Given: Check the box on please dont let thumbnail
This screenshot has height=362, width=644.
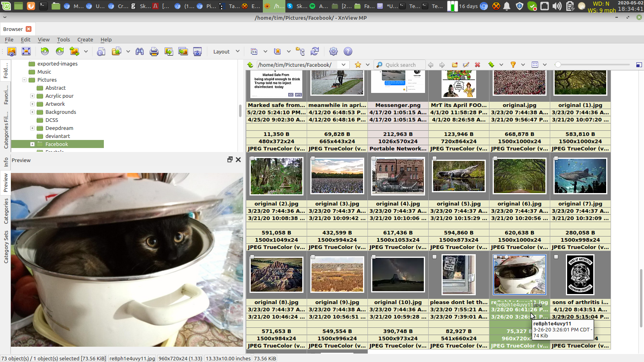Looking at the screenshot, I should coord(434,257).
